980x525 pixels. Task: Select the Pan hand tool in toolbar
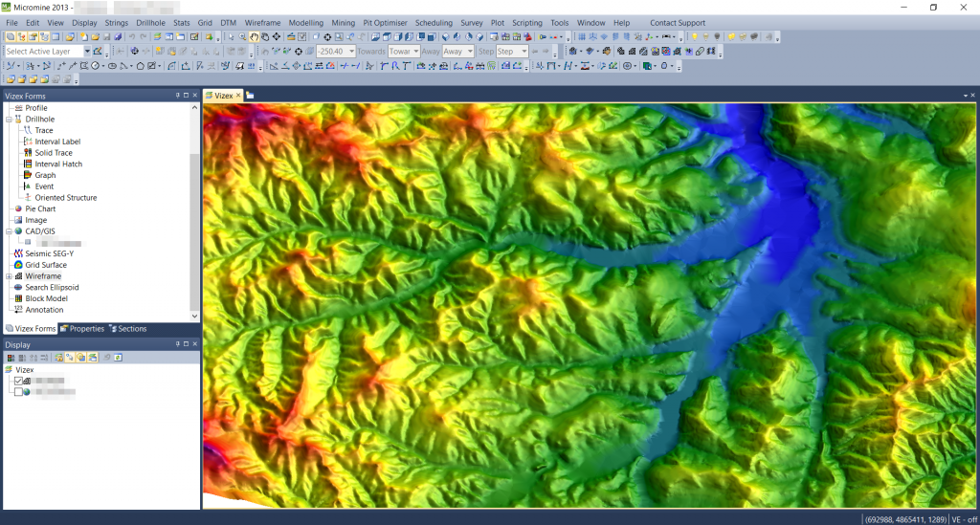coord(254,37)
